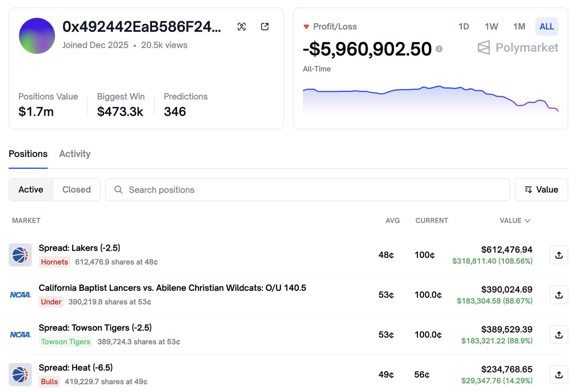The height and width of the screenshot is (392, 581).
Task: Share the Heat spread position
Action: tap(559, 374)
